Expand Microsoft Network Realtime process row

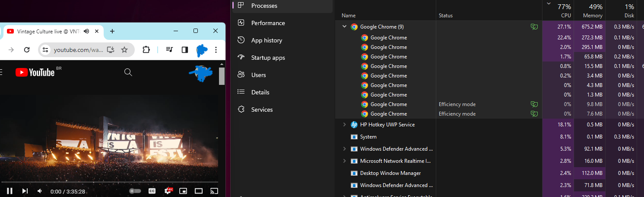pos(344,161)
